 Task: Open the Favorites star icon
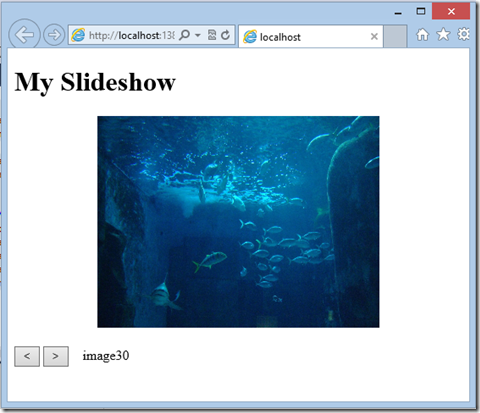coord(443,34)
